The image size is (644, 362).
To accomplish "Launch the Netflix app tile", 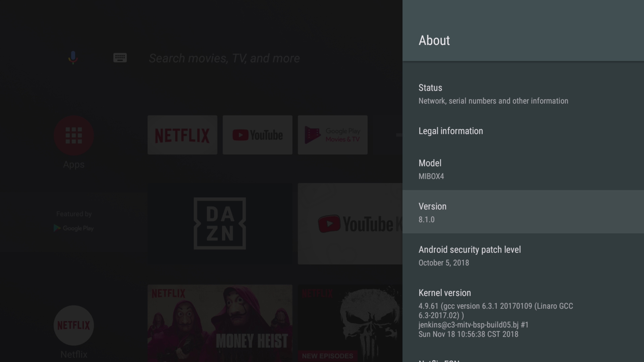I will (x=182, y=135).
